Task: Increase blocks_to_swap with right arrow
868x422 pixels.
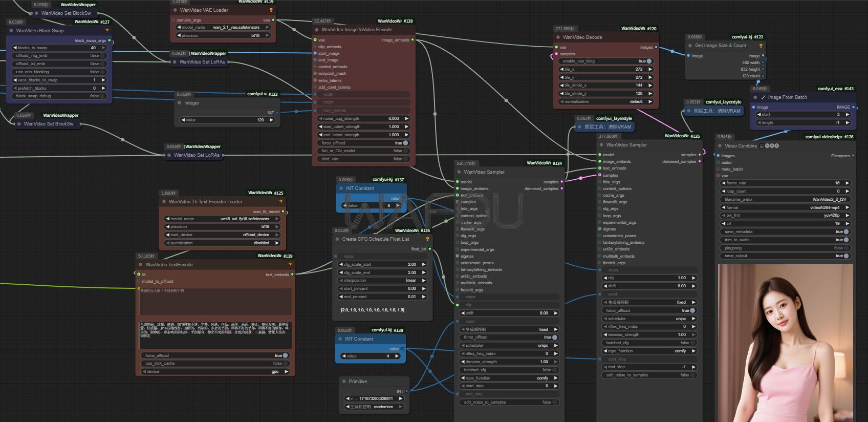Action: 103,48
